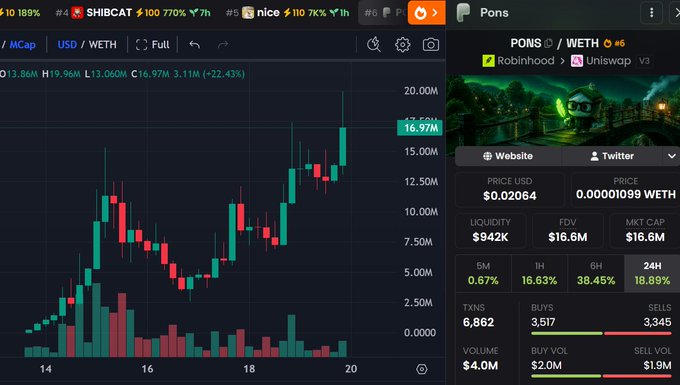Click the Pons banner image
The image size is (680, 385).
(563, 111)
